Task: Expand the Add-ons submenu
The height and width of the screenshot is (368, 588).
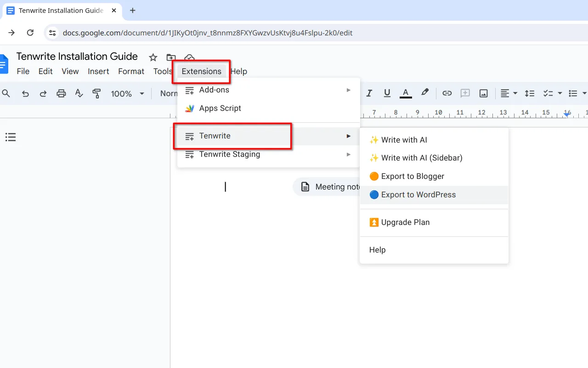Action: [268, 90]
